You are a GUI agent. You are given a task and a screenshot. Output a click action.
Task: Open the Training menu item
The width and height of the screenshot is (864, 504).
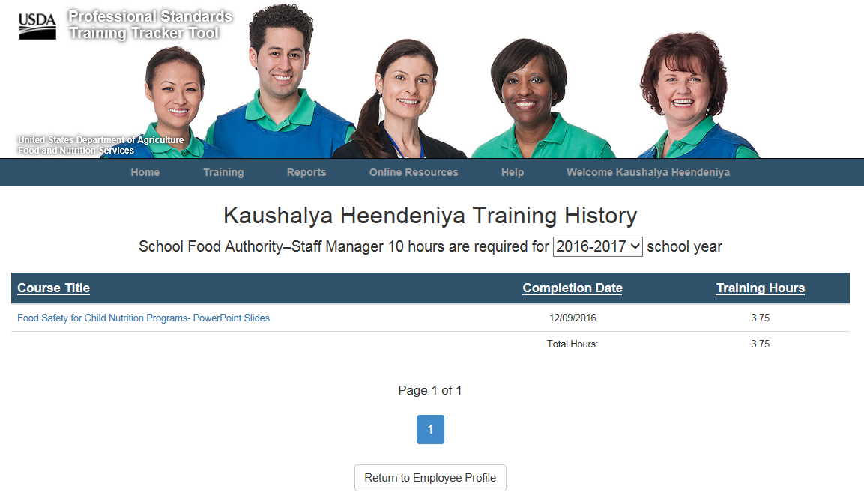point(223,172)
